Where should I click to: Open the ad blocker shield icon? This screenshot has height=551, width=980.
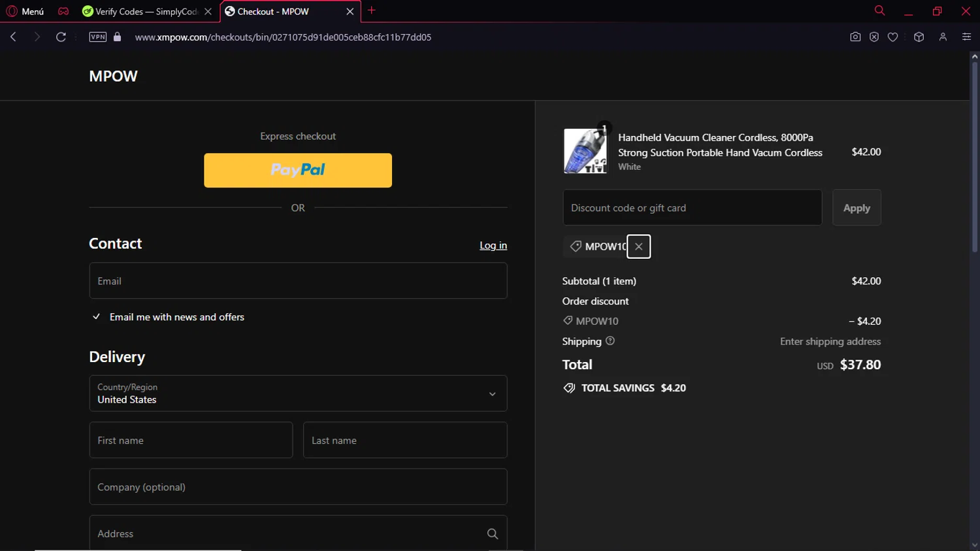coord(874,37)
